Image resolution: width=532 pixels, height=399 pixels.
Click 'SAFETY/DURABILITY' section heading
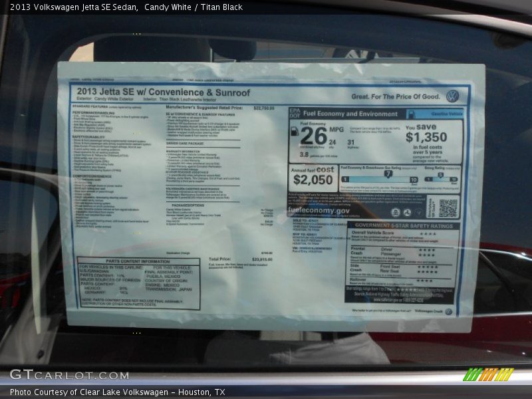[88, 137]
